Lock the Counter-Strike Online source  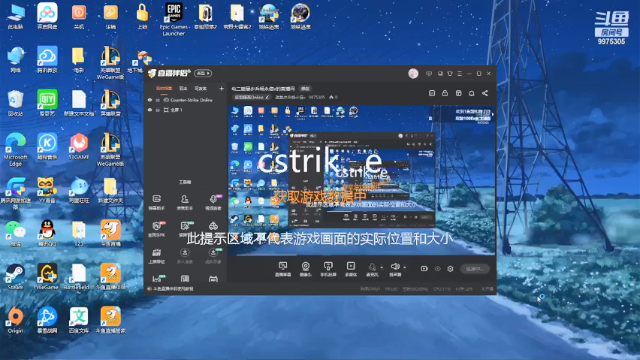click(x=158, y=100)
